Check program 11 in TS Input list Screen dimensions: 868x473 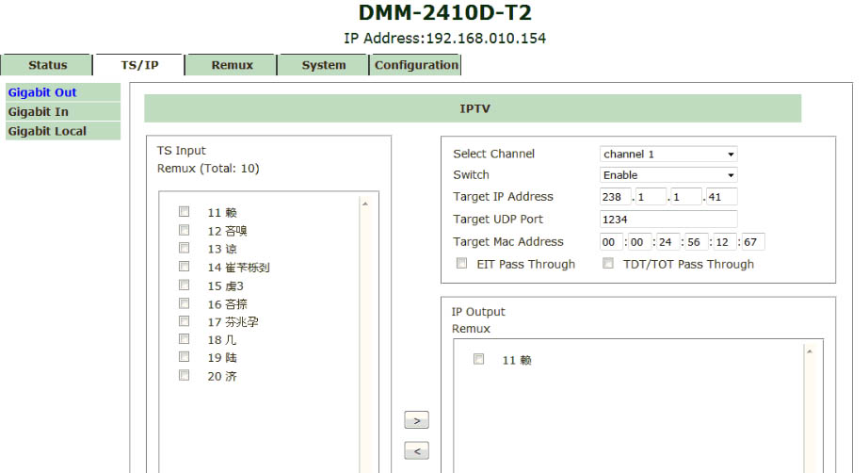click(184, 212)
